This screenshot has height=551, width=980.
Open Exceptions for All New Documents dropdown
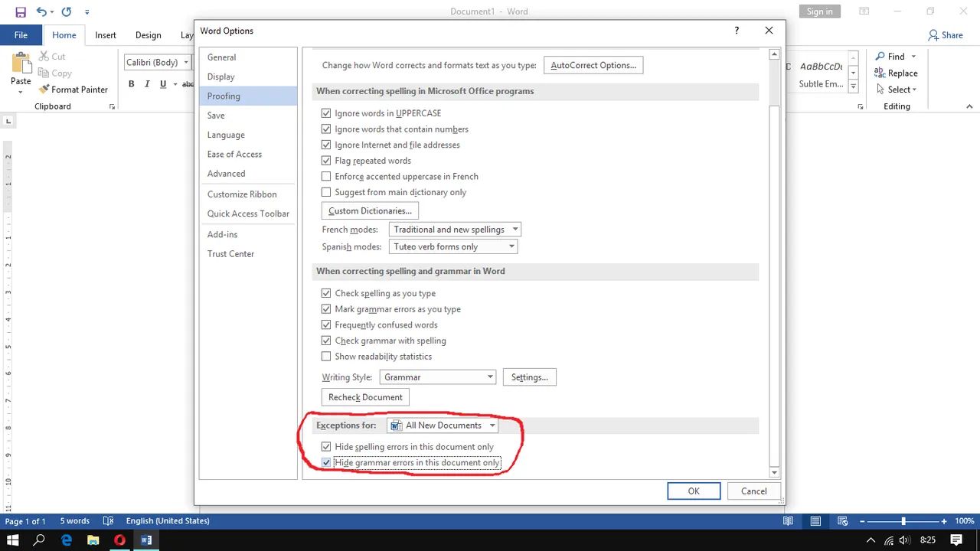pos(443,425)
